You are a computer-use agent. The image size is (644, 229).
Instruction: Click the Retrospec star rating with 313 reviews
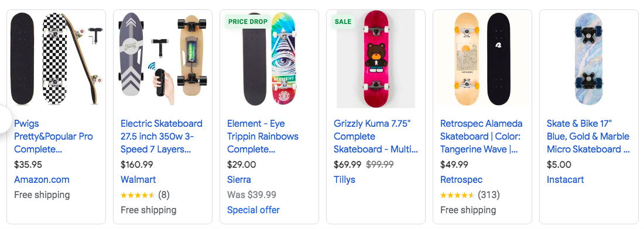[470, 195]
